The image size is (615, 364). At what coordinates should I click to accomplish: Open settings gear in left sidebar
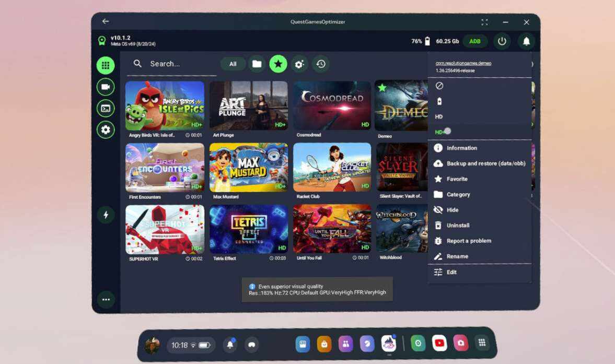[106, 130]
